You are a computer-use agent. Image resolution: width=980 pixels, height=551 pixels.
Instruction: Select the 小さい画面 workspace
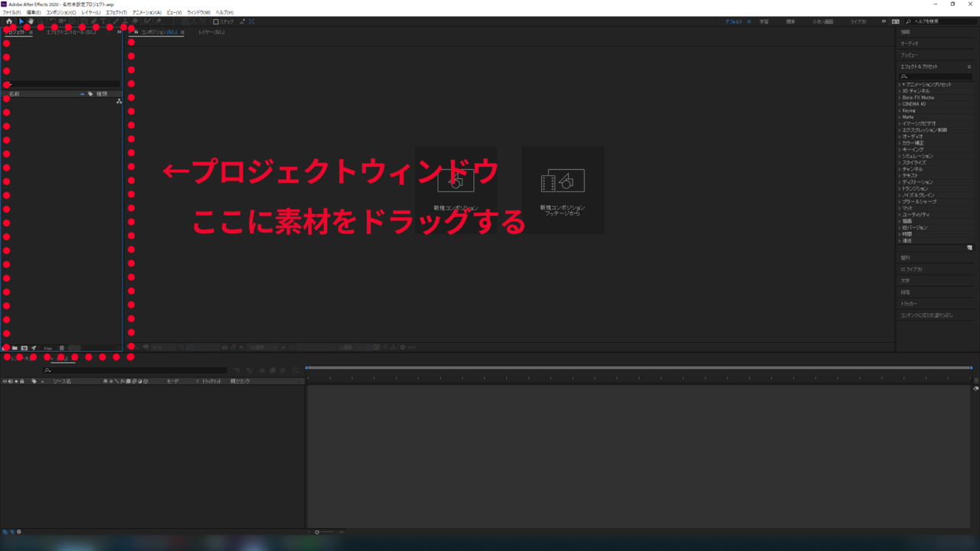pyautogui.click(x=822, y=21)
